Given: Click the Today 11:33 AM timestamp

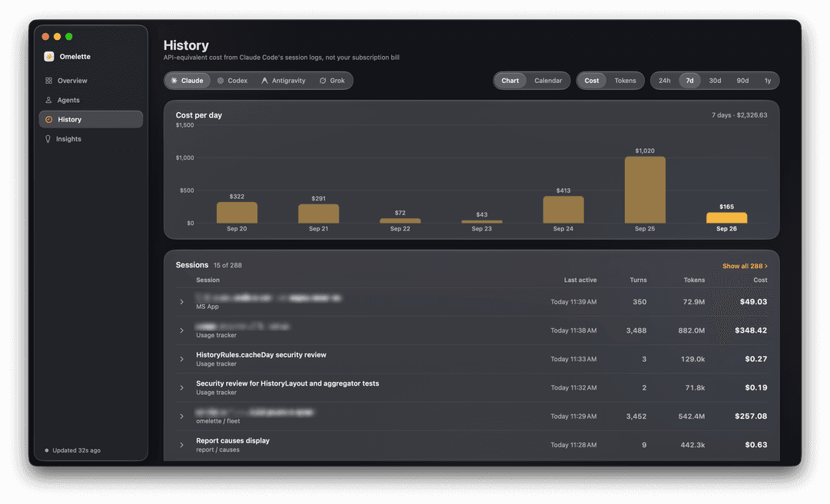Looking at the screenshot, I should pyautogui.click(x=573, y=359).
